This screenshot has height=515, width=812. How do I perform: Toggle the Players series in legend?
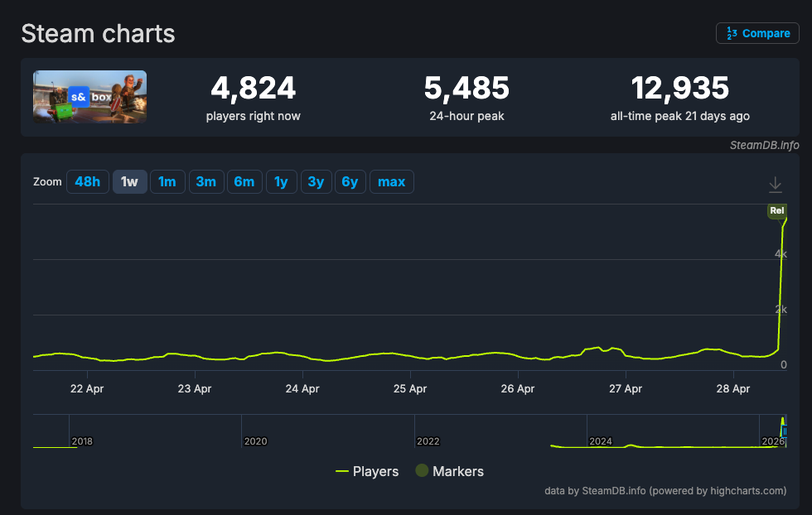367,471
